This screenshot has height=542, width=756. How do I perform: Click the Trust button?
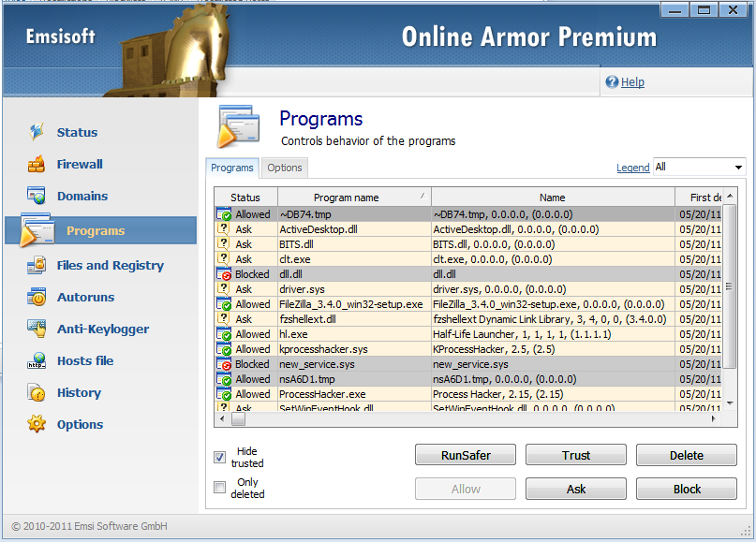click(x=576, y=455)
